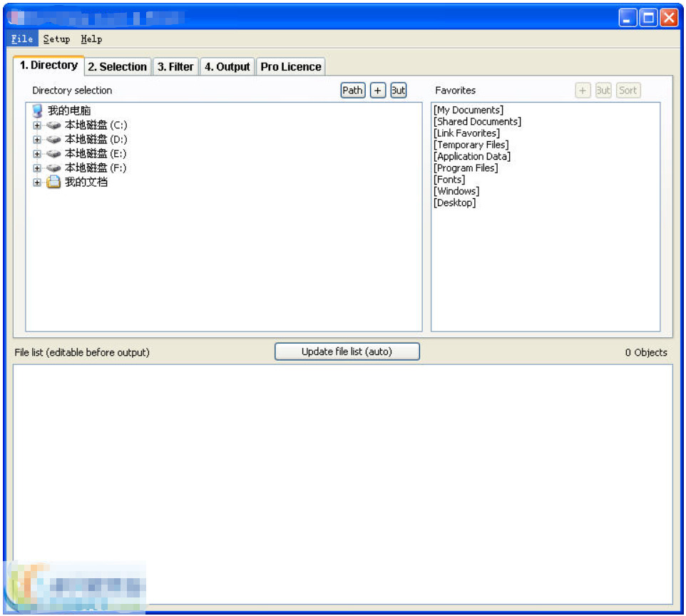Click the drive icon for local disk (D:)

(x=53, y=140)
